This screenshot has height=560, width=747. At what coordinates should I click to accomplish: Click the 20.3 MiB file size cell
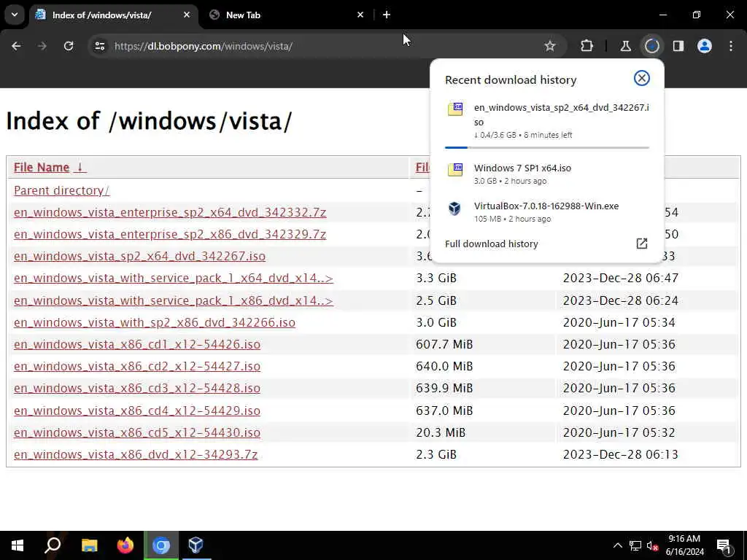441,432
